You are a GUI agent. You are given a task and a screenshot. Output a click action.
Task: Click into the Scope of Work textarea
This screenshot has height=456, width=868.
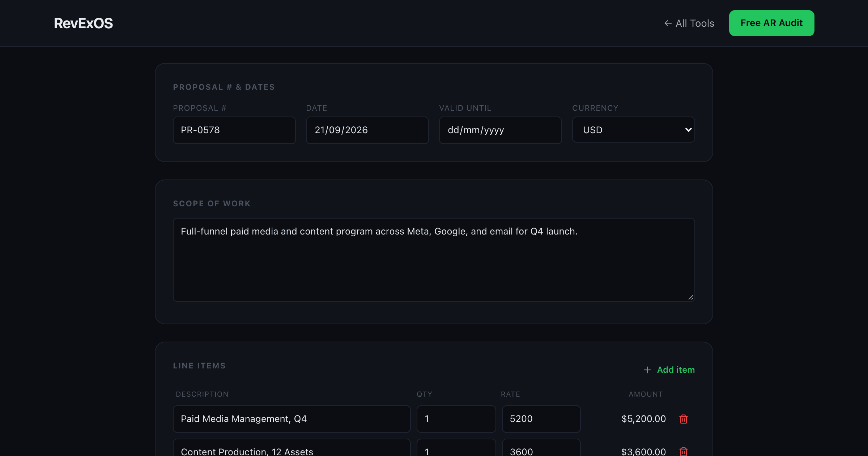(434, 260)
